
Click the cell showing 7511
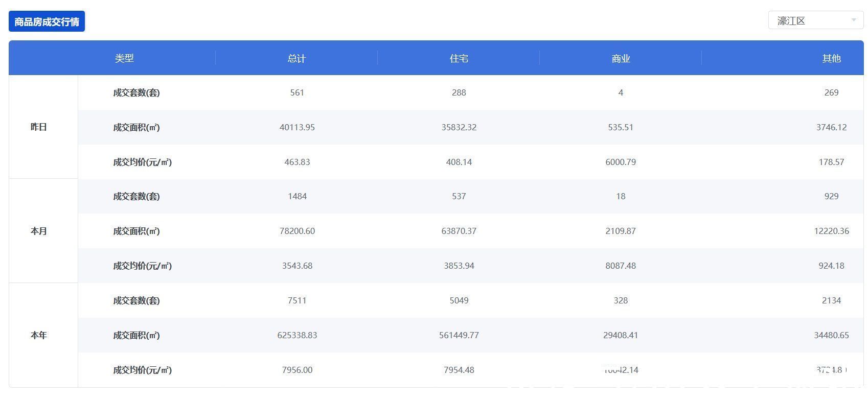[297, 300]
